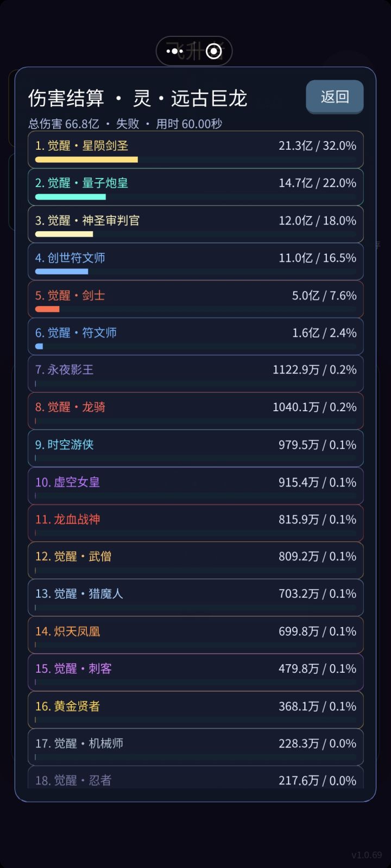Image resolution: width=391 pixels, height=868 pixels.
Task: Tap the 龙血战神 row
Action: click(x=195, y=524)
